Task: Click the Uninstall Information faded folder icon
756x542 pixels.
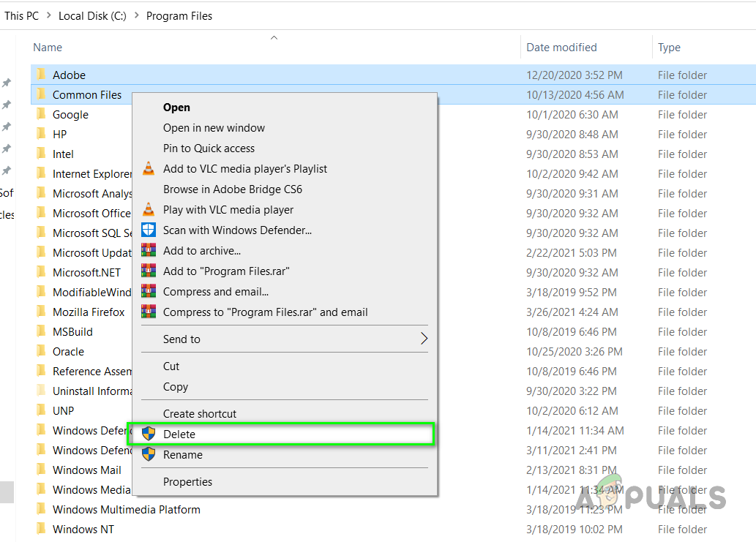Action: click(42, 391)
